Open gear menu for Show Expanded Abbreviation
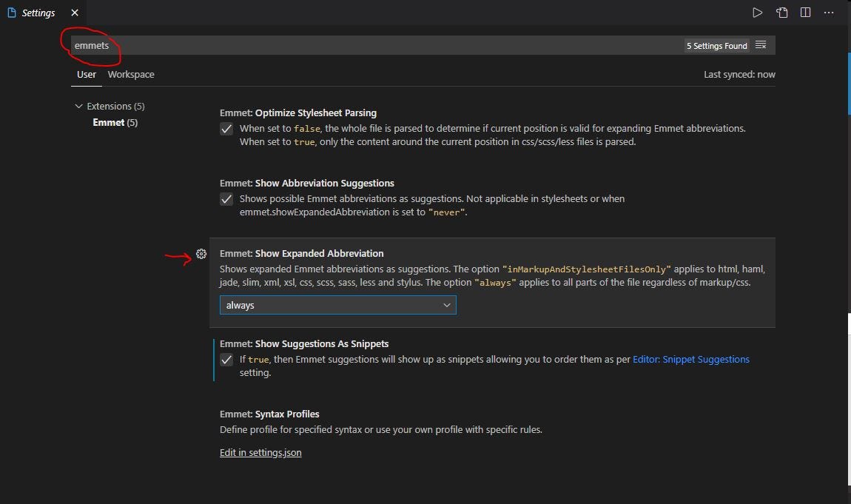This screenshot has width=851, height=504. point(201,254)
